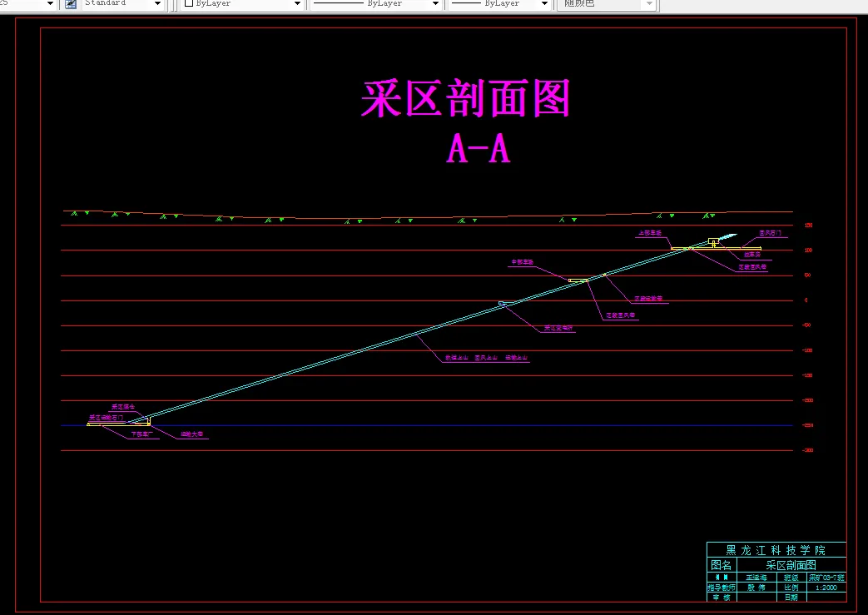868x615 pixels.
Task: Select 黑龙江科技学院 text in title block
Action: pos(776,550)
